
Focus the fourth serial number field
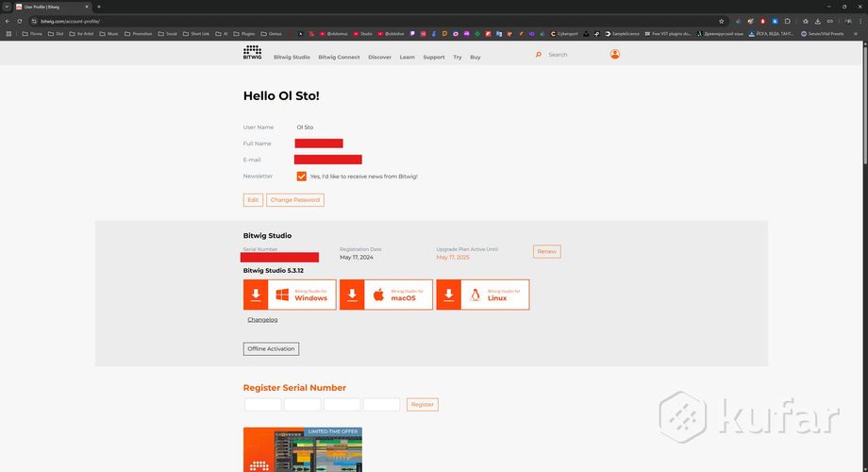tap(381, 404)
